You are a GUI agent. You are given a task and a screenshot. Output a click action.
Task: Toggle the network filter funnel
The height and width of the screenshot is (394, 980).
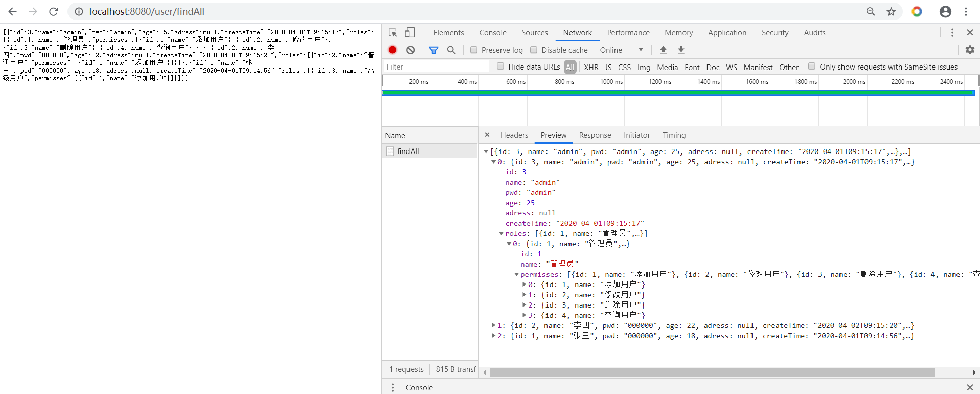tap(434, 50)
